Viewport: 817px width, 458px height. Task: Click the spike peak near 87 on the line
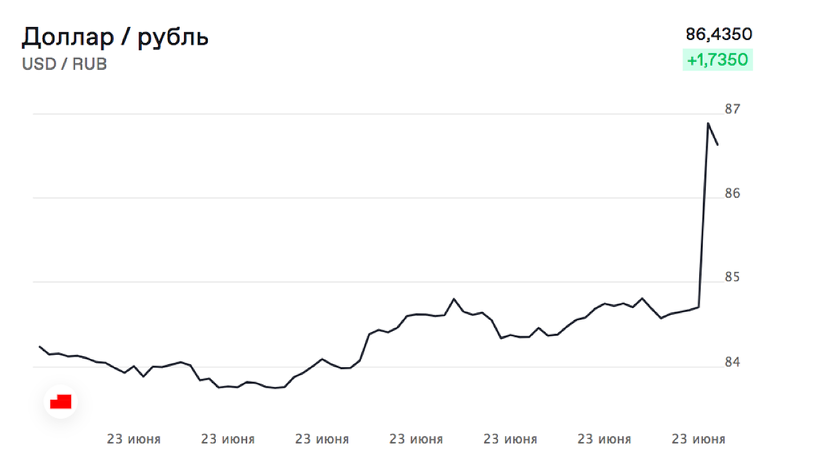[x=708, y=123]
